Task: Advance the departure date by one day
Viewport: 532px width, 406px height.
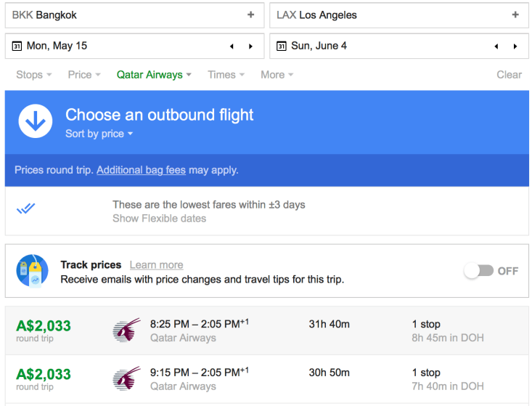Action: click(x=251, y=46)
